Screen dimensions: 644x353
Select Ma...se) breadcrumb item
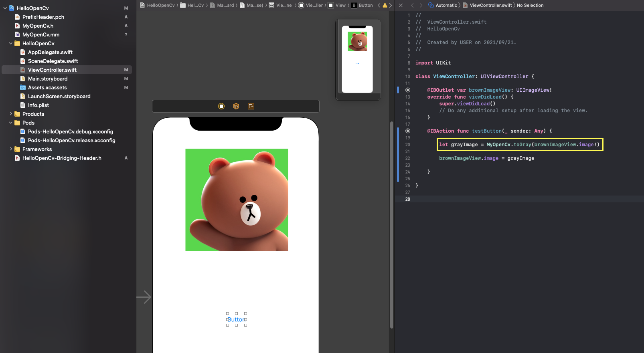coord(251,5)
